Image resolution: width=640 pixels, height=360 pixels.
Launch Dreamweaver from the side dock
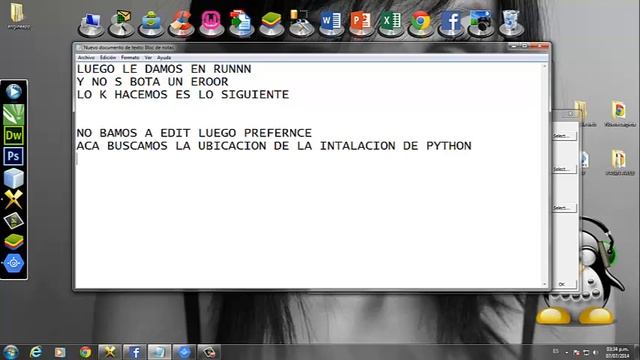point(13,135)
